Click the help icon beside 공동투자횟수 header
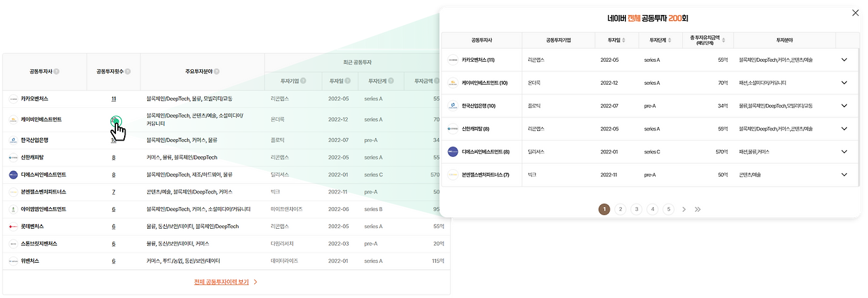Screen dimensions: 868x298 coord(128,71)
